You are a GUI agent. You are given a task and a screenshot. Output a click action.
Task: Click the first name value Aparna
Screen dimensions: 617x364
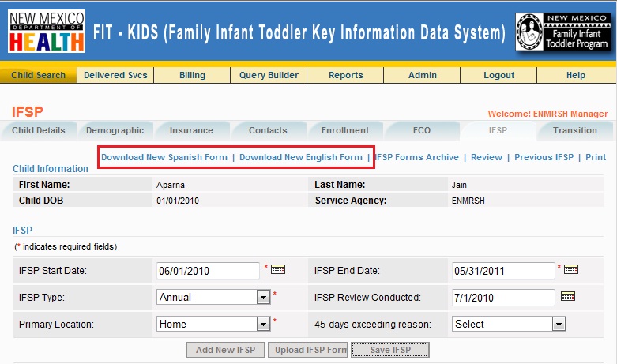click(171, 185)
